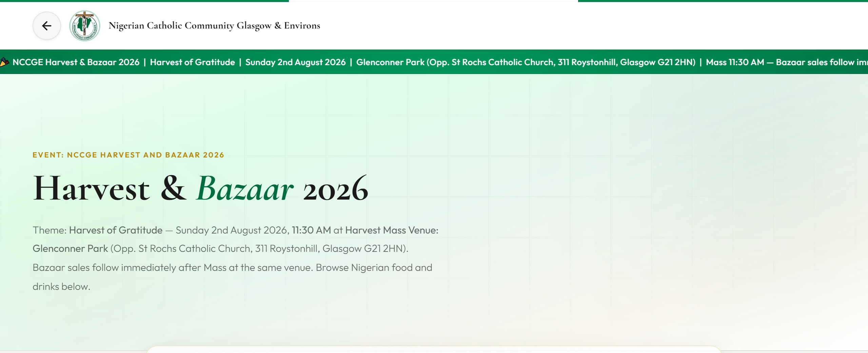Select 'Sunday 2nd August 2026' in banner
The image size is (868, 353).
point(296,62)
